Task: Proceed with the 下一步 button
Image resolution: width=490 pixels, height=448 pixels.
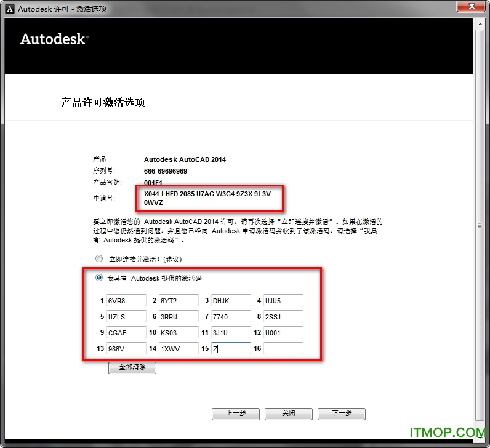Action: click(x=341, y=414)
